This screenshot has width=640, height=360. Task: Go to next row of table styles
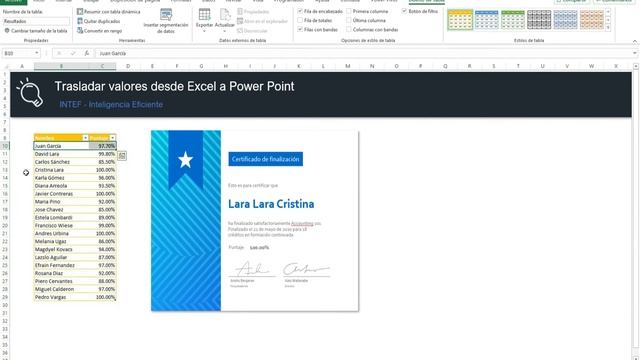(608, 20)
